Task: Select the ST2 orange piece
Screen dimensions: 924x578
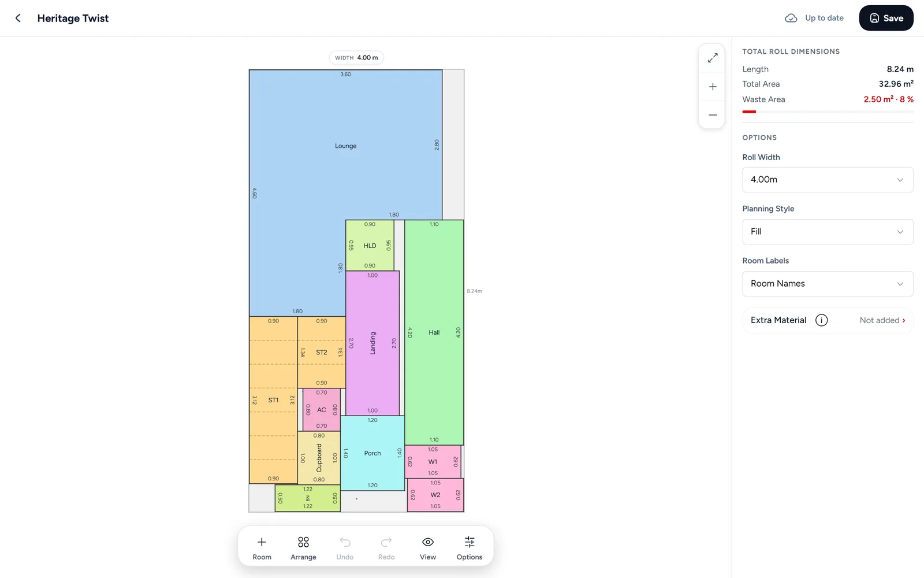Action: tap(322, 352)
